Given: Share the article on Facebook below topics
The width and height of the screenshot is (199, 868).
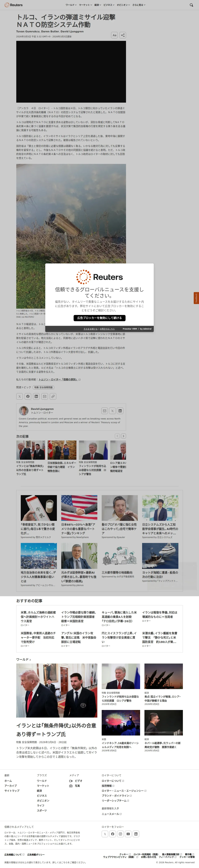Looking at the screenshot, I should coord(28,396).
